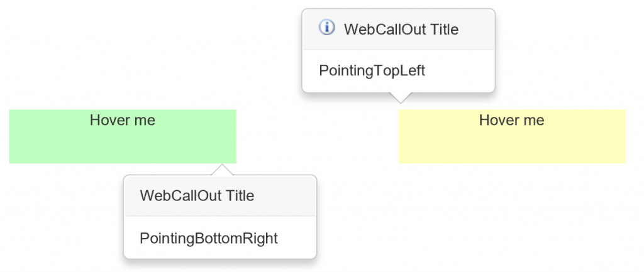Click the body area of PointingBottomRight callout
This screenshot has height=272, width=644.
[x=220, y=237]
